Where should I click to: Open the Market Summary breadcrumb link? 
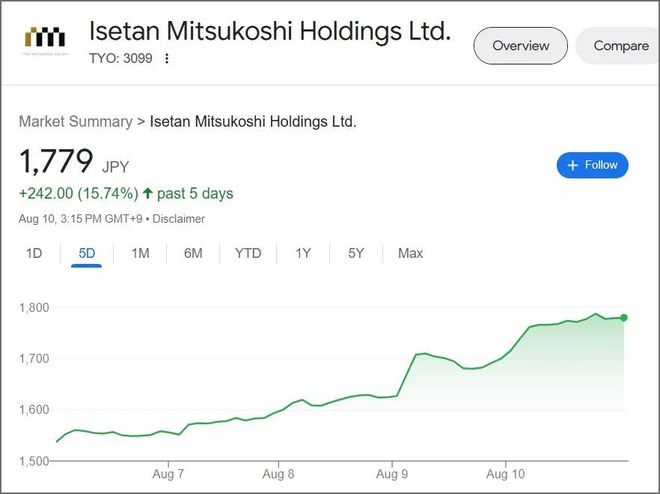(x=76, y=122)
